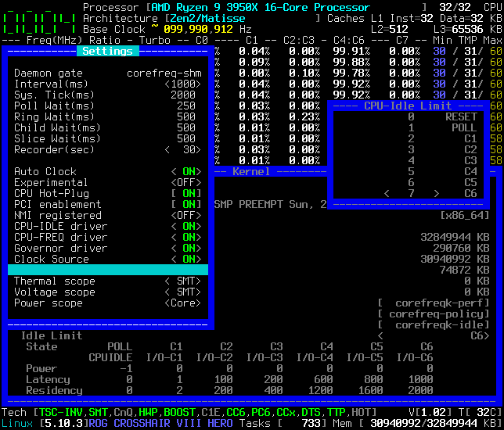Change the Recorder(sec) value < 30>
The image size is (504, 430).
point(183,149)
